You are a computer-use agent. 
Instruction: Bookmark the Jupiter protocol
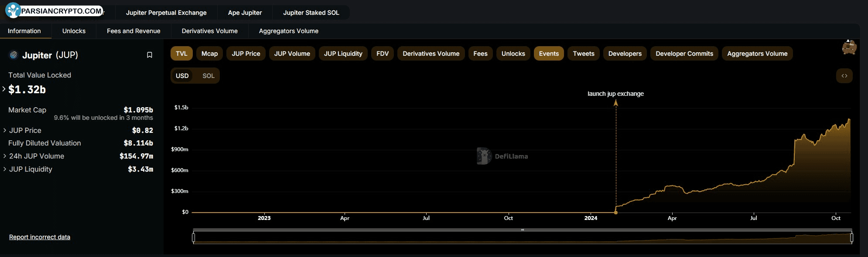(150, 55)
